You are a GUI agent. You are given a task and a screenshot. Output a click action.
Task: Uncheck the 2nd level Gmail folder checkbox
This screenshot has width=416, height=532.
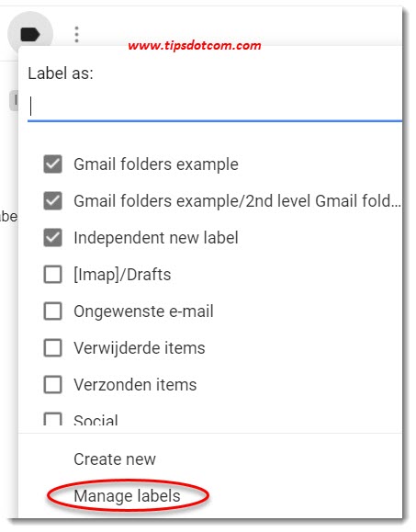tap(53, 201)
